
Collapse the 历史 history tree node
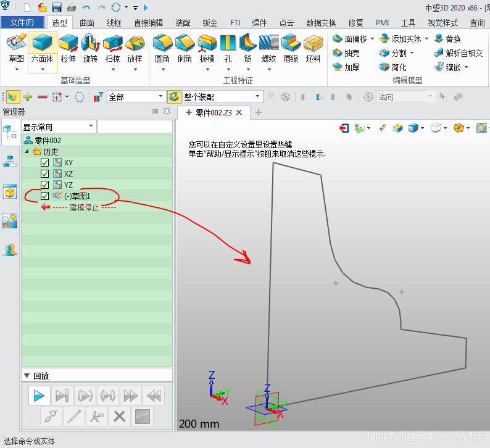click(x=27, y=152)
